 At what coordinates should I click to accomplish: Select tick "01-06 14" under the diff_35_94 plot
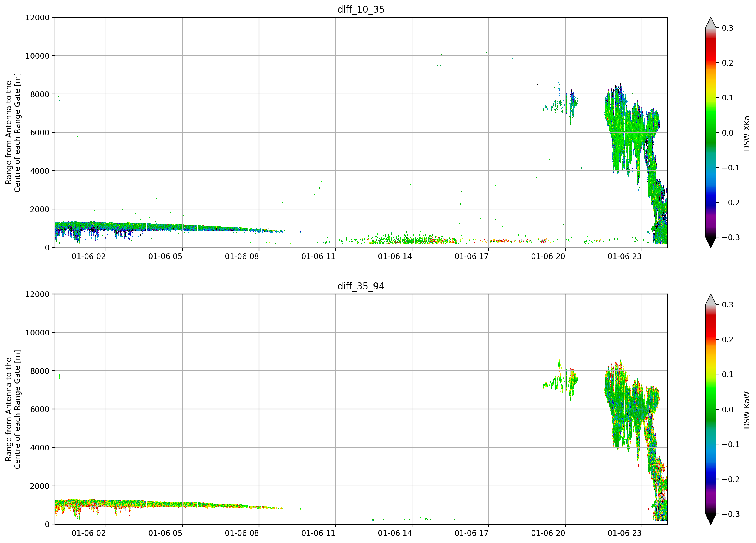point(395,533)
